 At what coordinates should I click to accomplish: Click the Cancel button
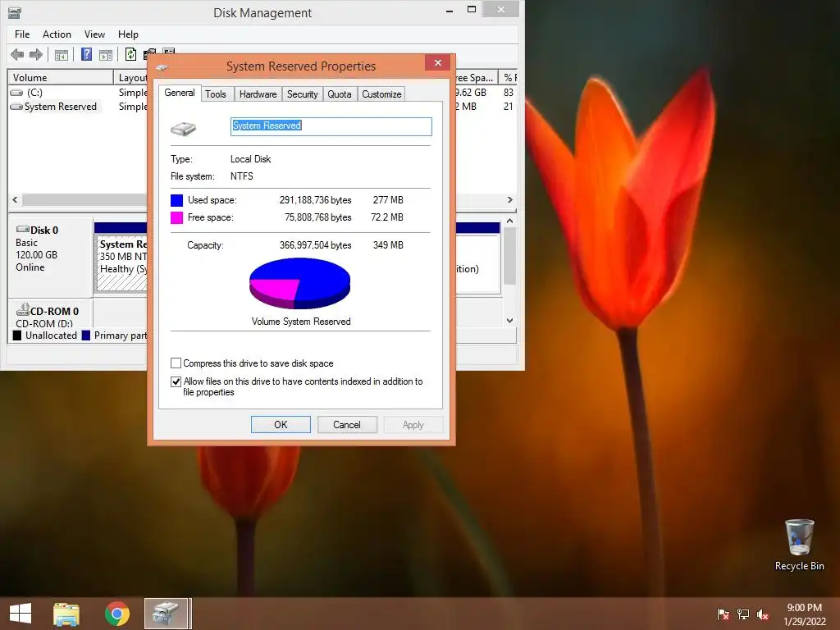tap(347, 425)
